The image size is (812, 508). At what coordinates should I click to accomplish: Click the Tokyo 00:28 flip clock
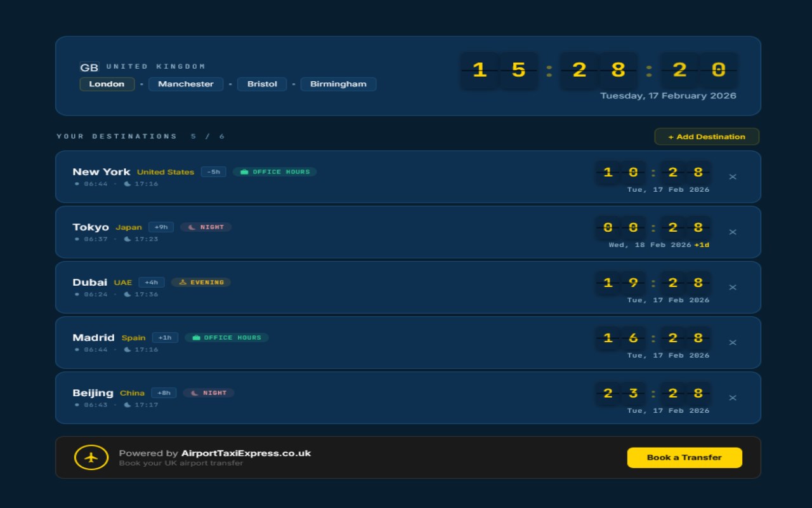[653, 227]
